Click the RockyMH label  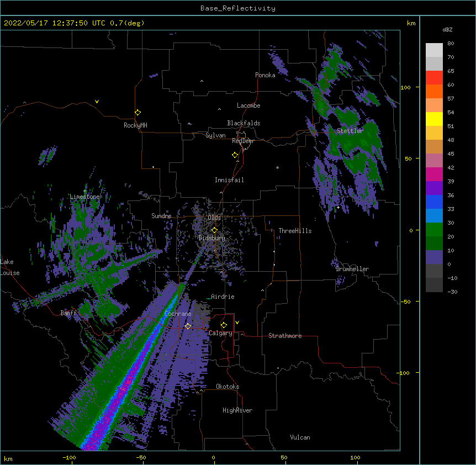(135, 125)
